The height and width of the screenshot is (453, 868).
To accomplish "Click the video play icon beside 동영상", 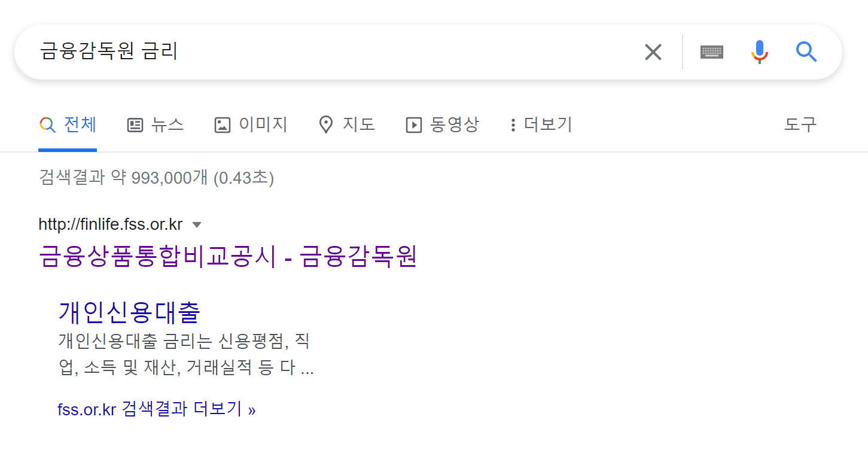I will coord(414,125).
